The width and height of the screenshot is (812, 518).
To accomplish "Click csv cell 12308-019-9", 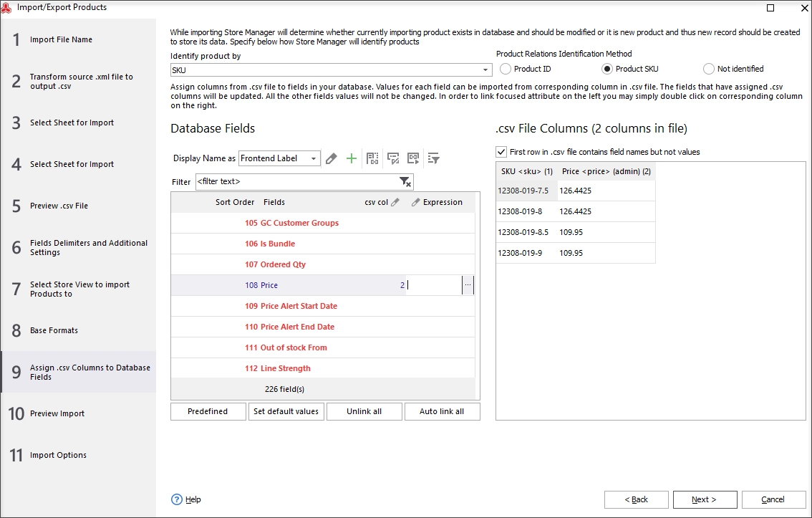I will pos(527,253).
